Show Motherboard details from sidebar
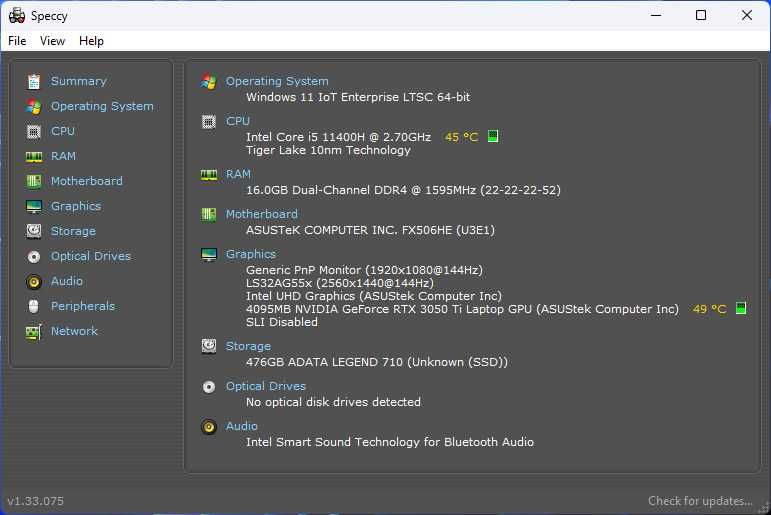The width and height of the screenshot is (771, 515). pos(87,181)
